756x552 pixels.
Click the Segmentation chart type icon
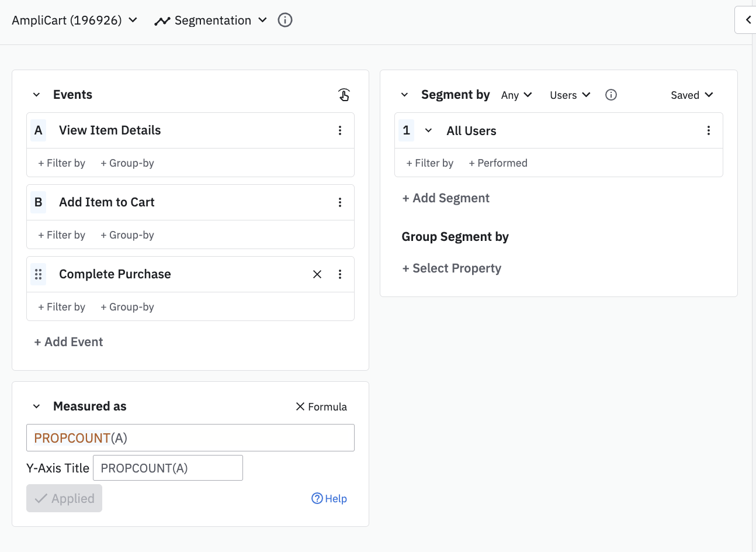(x=162, y=21)
